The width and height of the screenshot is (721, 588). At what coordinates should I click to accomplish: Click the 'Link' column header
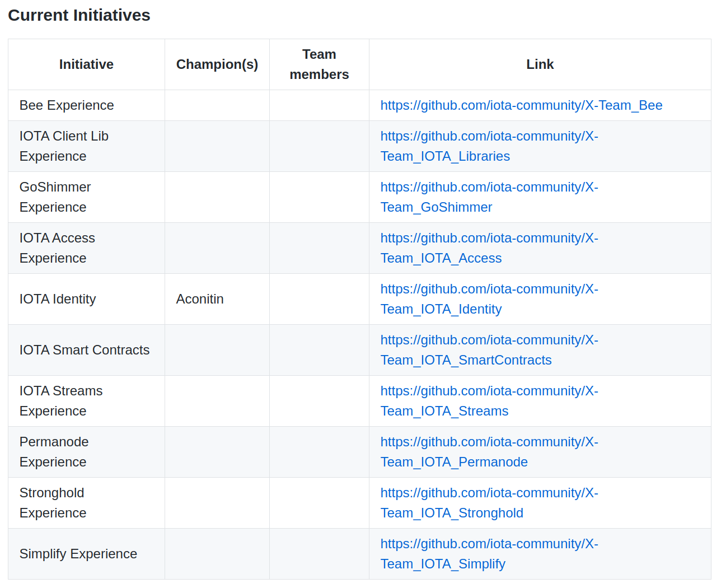point(540,64)
